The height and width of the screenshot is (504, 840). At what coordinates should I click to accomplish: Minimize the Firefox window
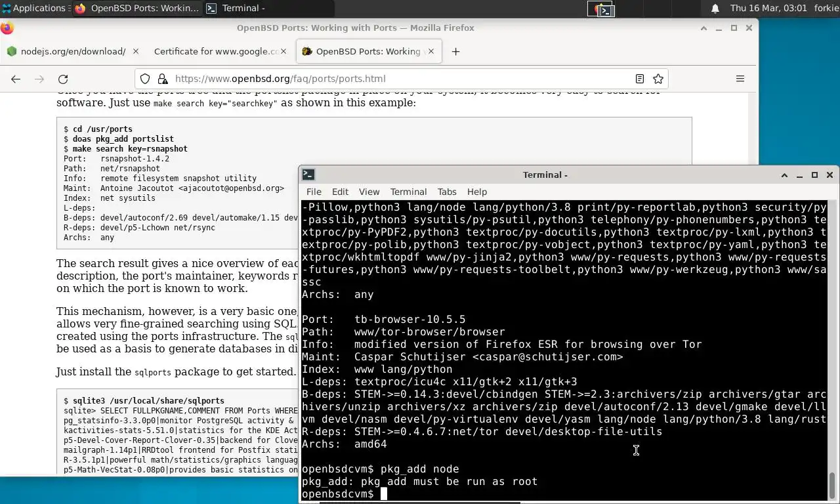click(x=719, y=28)
